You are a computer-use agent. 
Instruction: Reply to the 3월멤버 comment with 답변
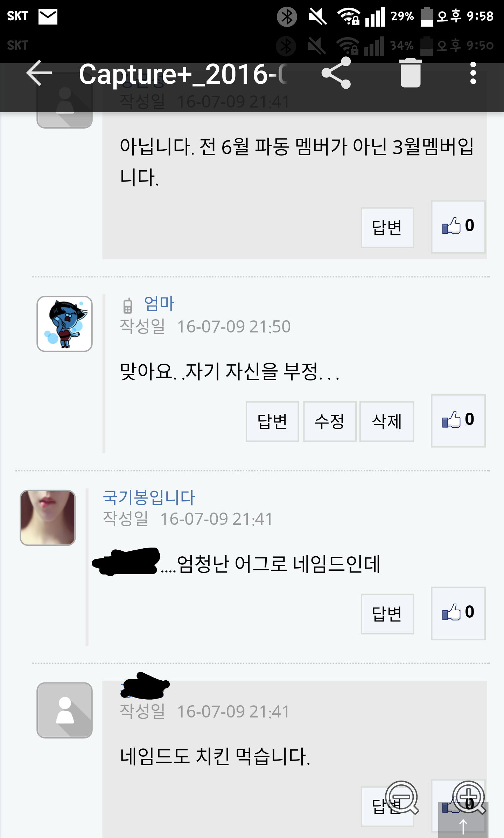[x=387, y=228]
